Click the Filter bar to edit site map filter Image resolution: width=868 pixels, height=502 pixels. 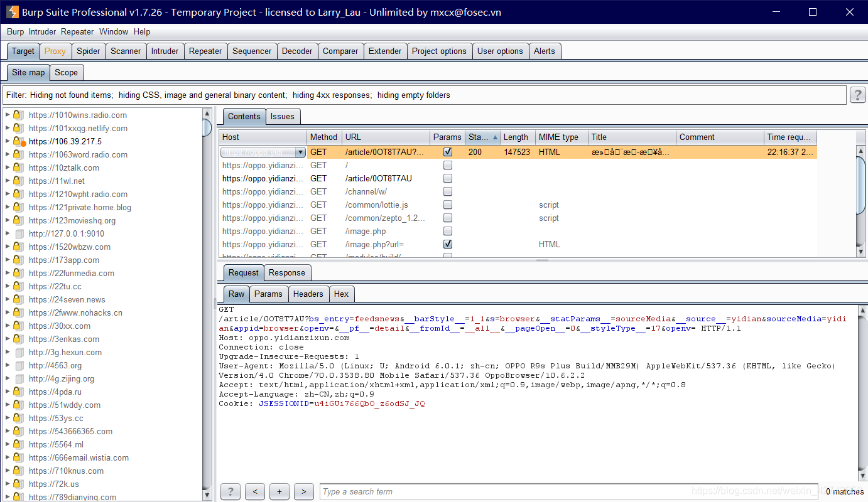(424, 95)
